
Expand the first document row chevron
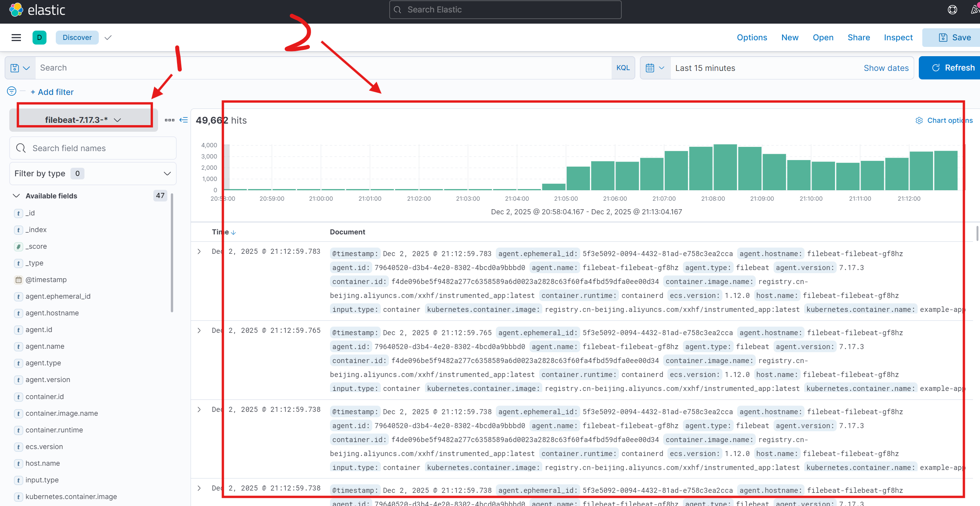coord(199,251)
